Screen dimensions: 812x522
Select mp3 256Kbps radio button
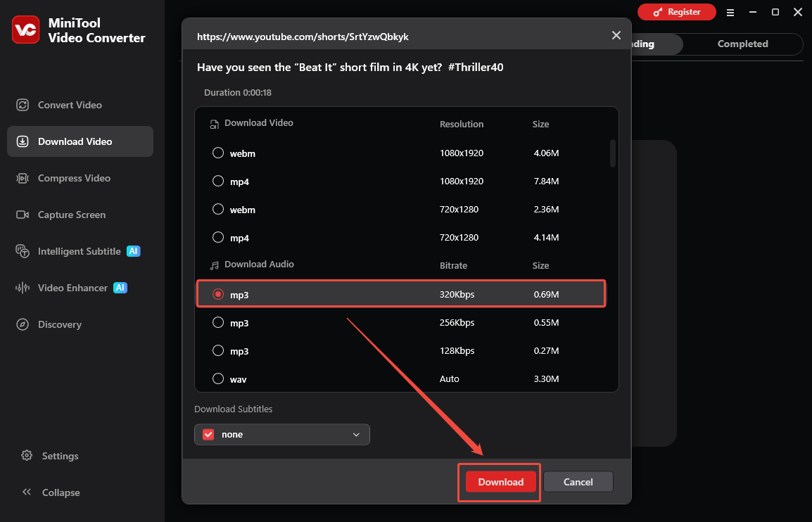(x=218, y=322)
